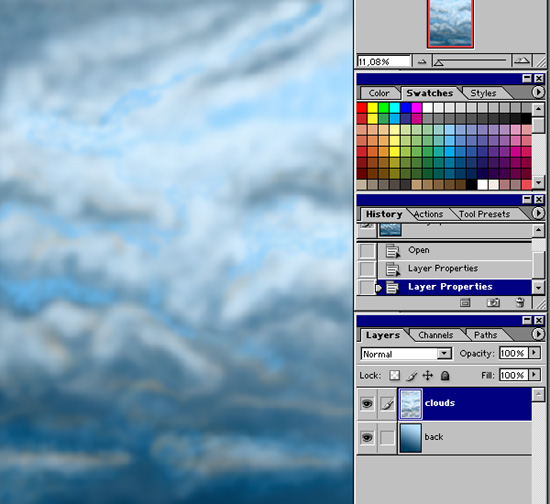The height and width of the screenshot is (504, 550).
Task: Switch to the Channels tab
Action: [436, 335]
